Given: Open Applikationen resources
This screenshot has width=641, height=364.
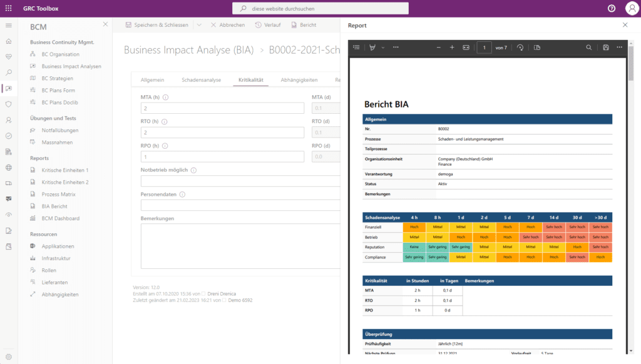Looking at the screenshot, I should tap(58, 246).
